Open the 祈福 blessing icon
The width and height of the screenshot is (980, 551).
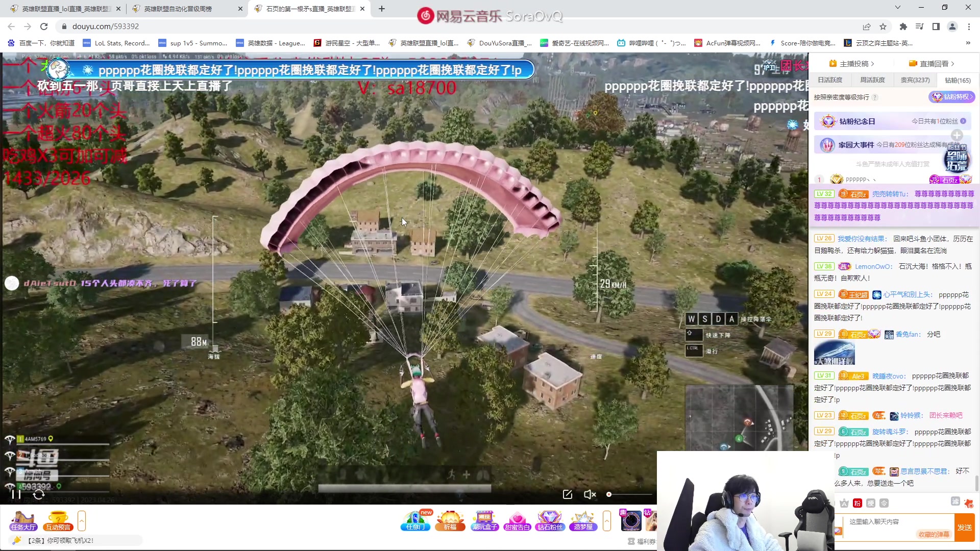coord(450,521)
